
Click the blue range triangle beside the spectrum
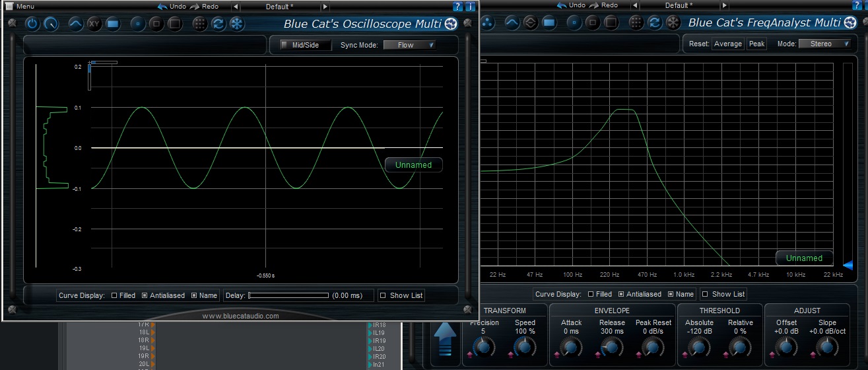pyautogui.click(x=849, y=266)
